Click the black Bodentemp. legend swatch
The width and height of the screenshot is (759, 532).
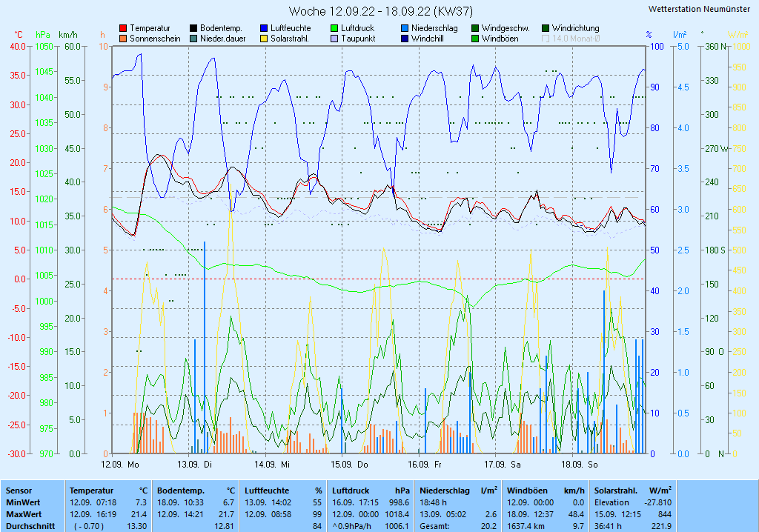tap(193, 29)
